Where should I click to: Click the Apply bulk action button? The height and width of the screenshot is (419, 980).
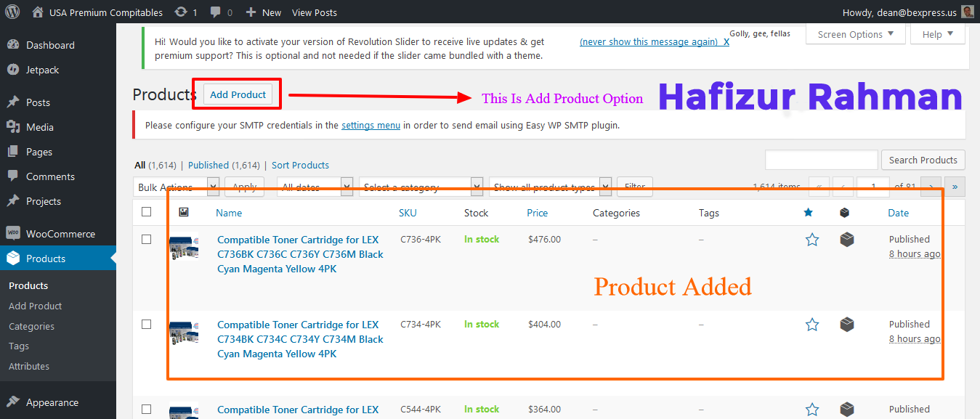point(244,187)
